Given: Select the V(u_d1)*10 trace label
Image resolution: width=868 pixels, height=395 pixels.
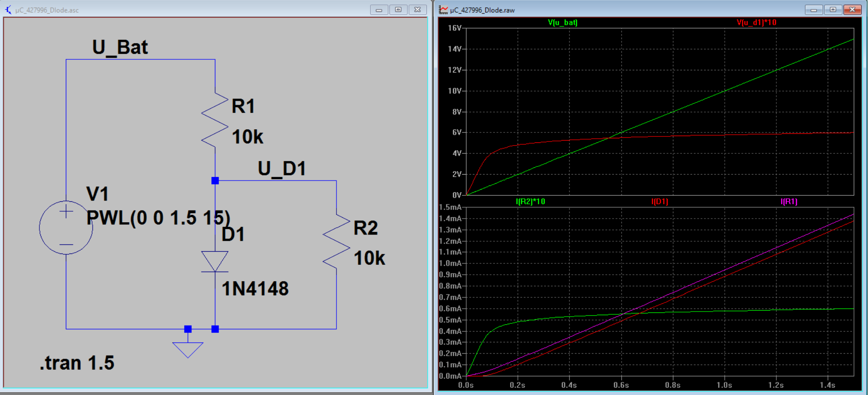Looking at the screenshot, I should pos(756,22).
